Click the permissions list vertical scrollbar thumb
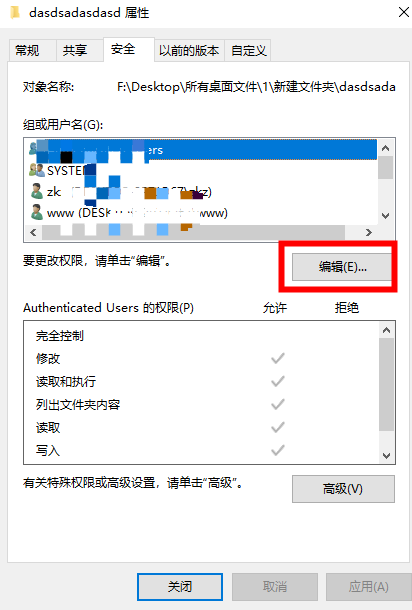The width and height of the screenshot is (412, 610). [x=386, y=384]
